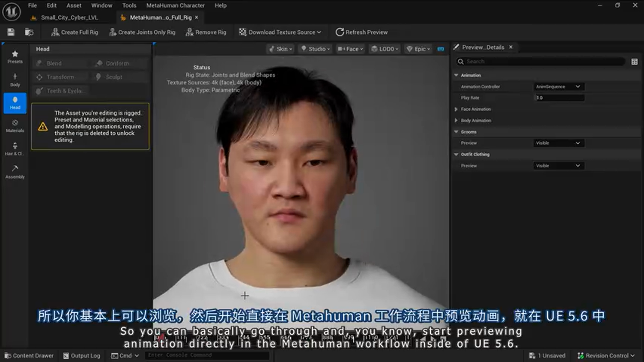Click the details view options grid icon
This screenshot has height=362, width=644.
634,61
